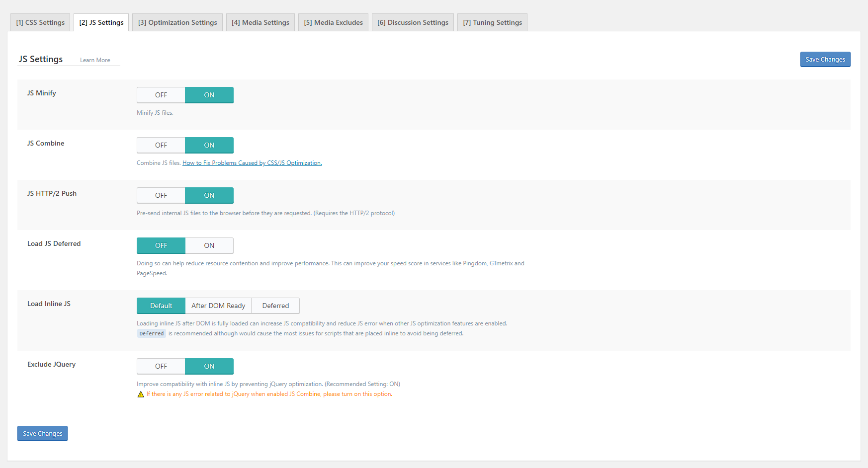Click the 'Doing so can help reduce resource contention' description
Screen dimensions: 868x468
[331, 268]
